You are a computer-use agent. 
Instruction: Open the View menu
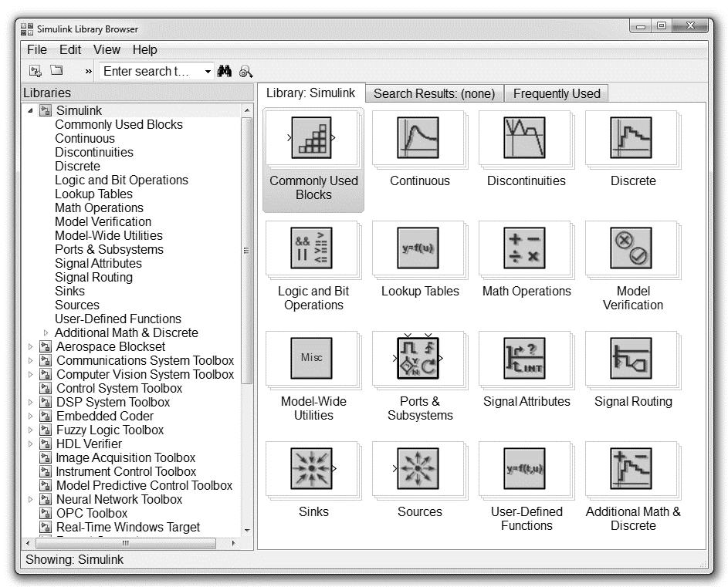pyautogui.click(x=107, y=49)
